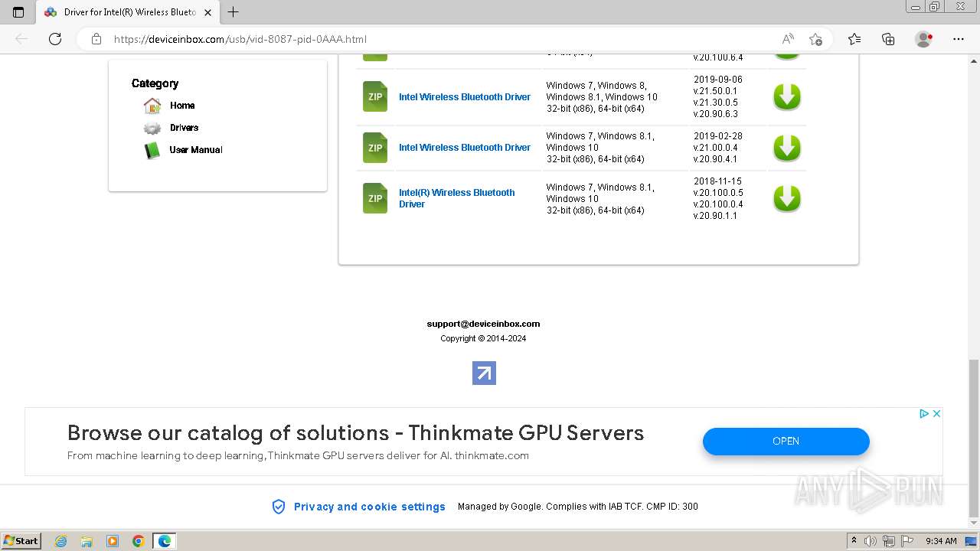Click the page vertical scrollbar thumb
This screenshot has width=980, height=551.
(973, 438)
